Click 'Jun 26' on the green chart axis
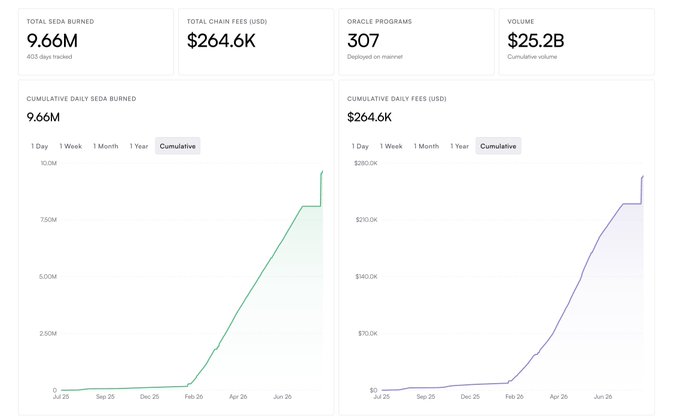Image resolution: width=680 pixels, height=419 pixels. 282,397
